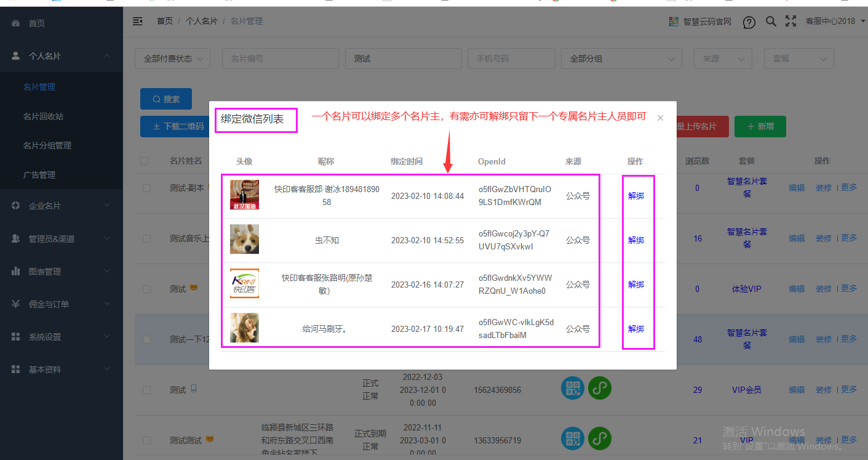
Task: Click the 手机号码 input field
Action: [x=511, y=59]
